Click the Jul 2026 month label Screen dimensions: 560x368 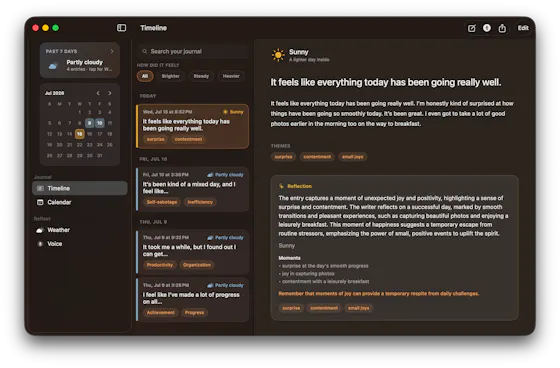click(55, 93)
